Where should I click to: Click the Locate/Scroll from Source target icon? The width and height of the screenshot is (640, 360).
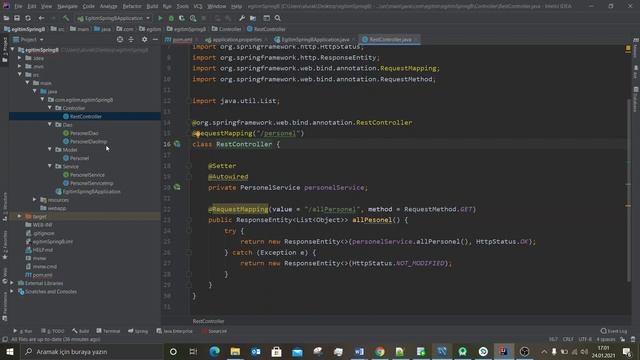point(120,40)
